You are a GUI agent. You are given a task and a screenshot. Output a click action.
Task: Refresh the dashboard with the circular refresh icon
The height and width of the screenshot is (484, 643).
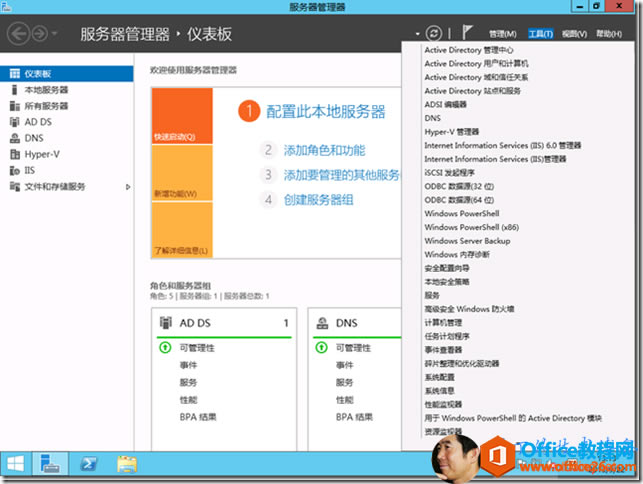coord(433,34)
